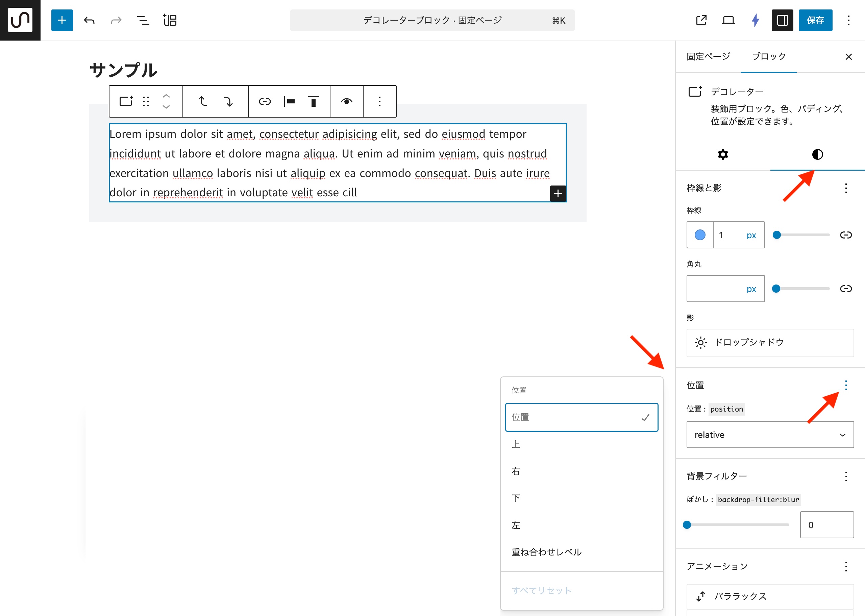Click the blue border color swatch
Image resolution: width=865 pixels, height=616 pixels.
coord(700,235)
